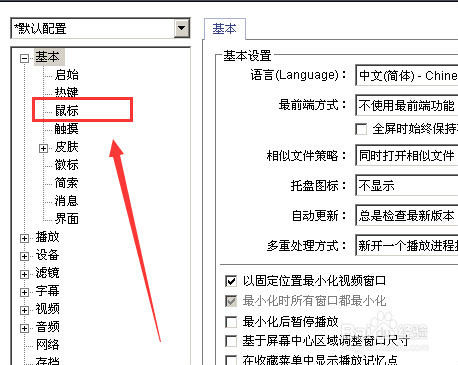Enable 基于屏幕中心区域调整窗口尺寸
This screenshot has height=365, width=458.
coord(231,341)
